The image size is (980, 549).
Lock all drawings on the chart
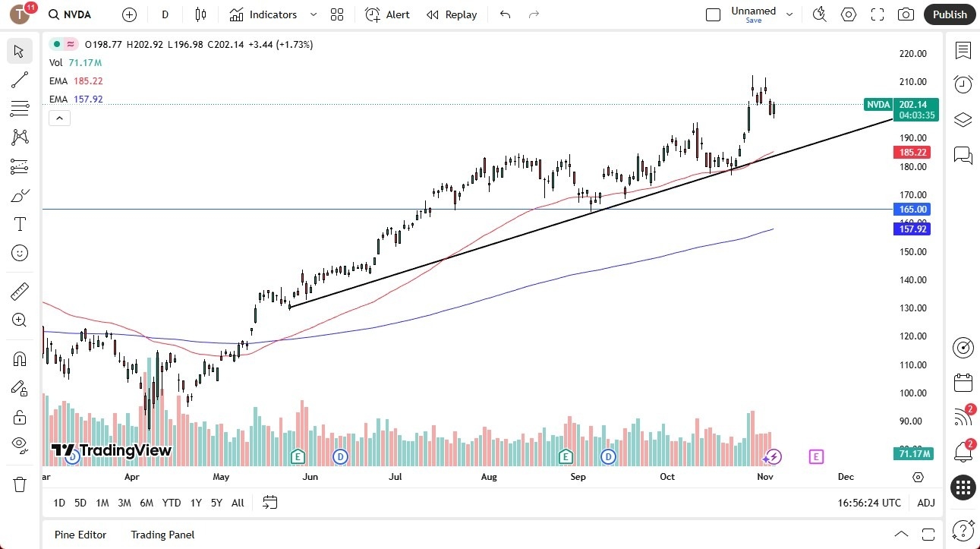19,417
